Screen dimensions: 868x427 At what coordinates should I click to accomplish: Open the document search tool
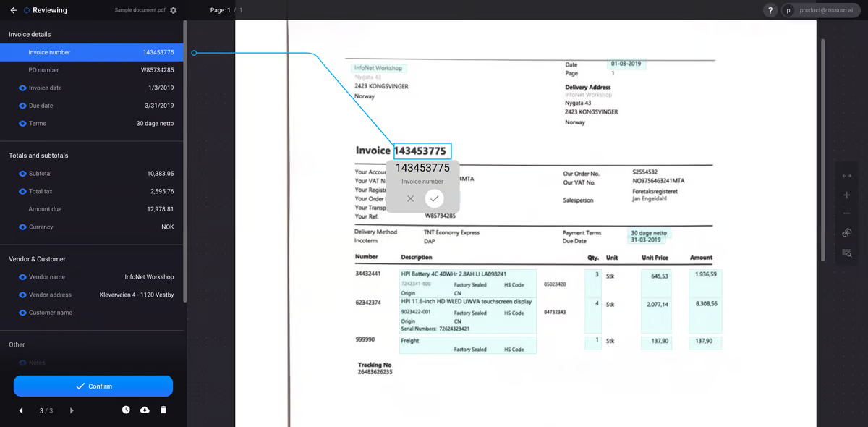point(846,253)
